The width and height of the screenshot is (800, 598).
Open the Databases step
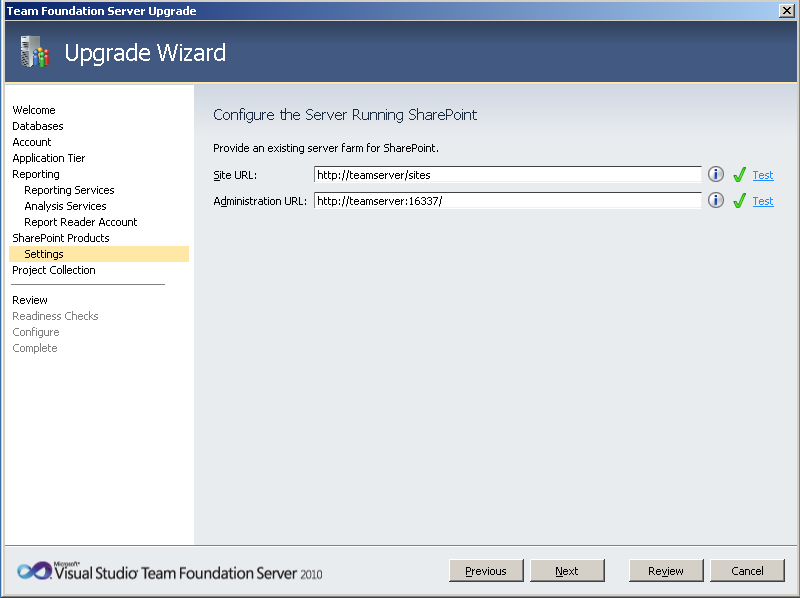pyautogui.click(x=37, y=126)
